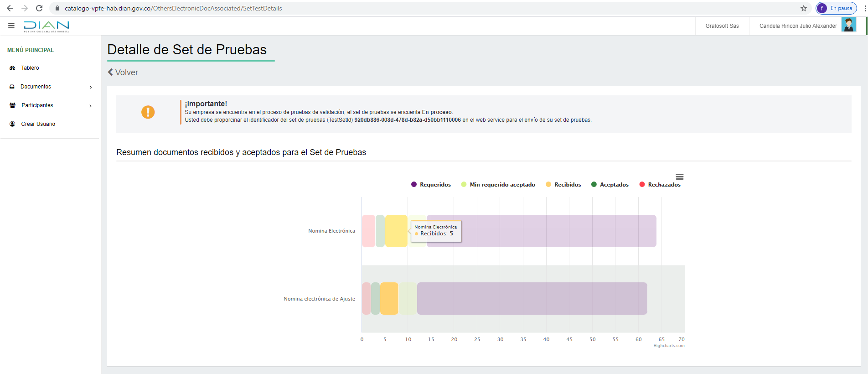Open the hamburger sidebar menu
Image resolution: width=868 pixels, height=374 pixels.
(11, 26)
